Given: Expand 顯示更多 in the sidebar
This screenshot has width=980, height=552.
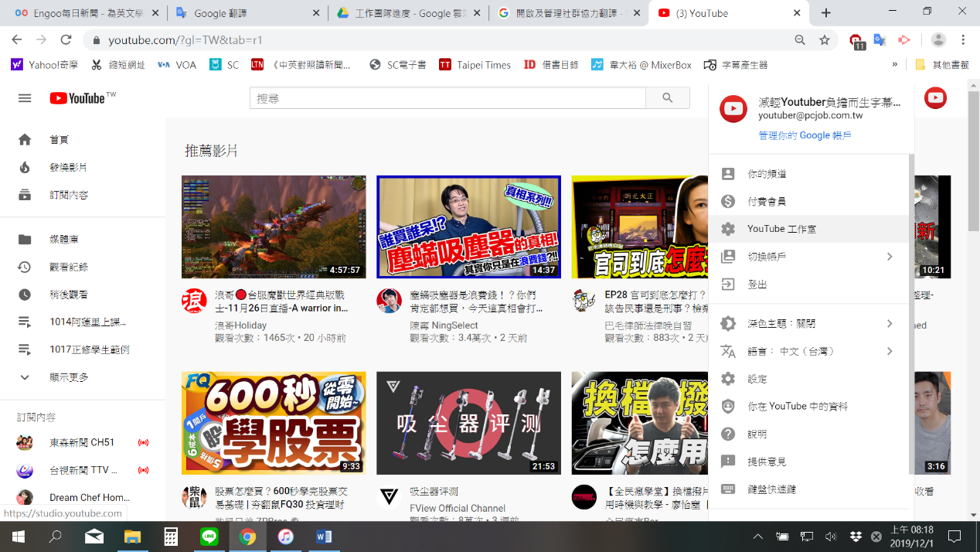Looking at the screenshot, I should pos(83,378).
